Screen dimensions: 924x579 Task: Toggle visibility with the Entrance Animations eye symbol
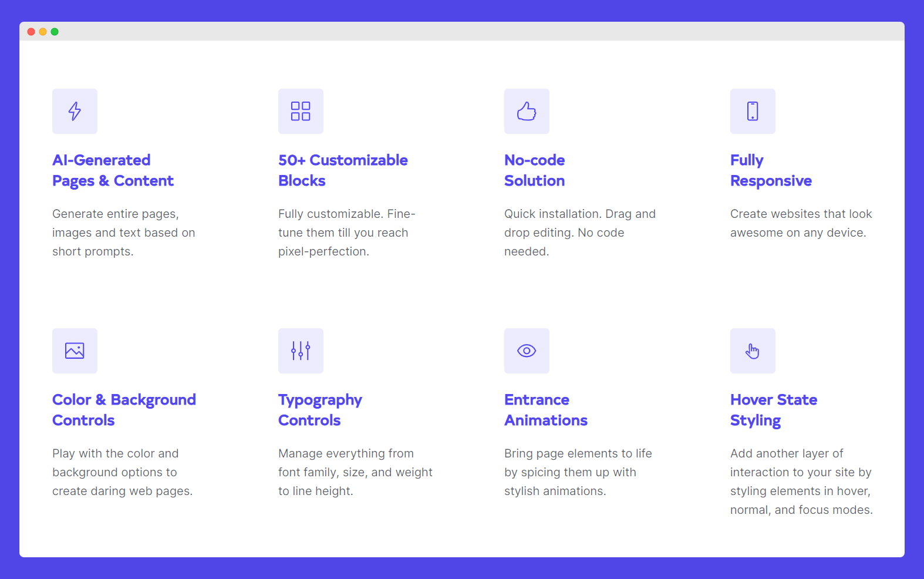click(x=527, y=351)
